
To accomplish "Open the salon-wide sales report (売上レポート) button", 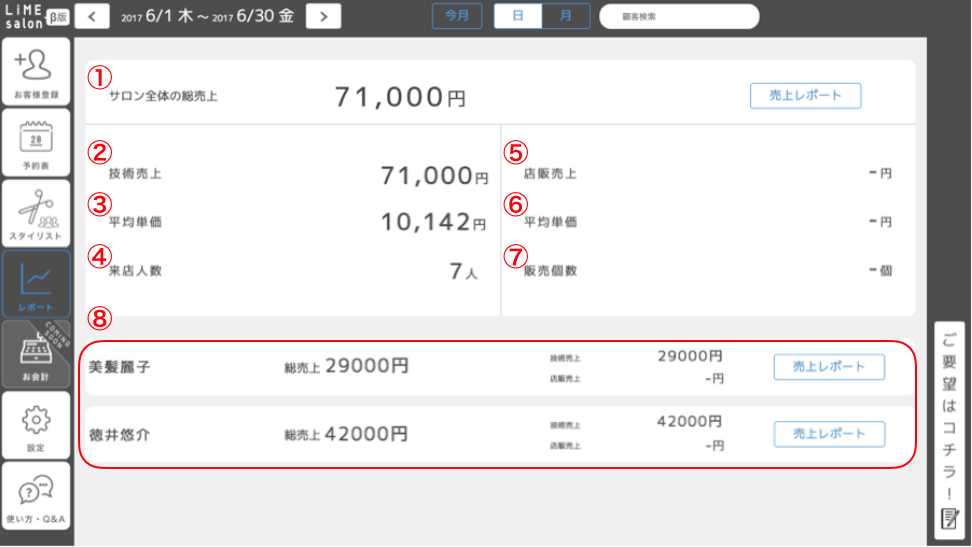I will tap(805, 95).
